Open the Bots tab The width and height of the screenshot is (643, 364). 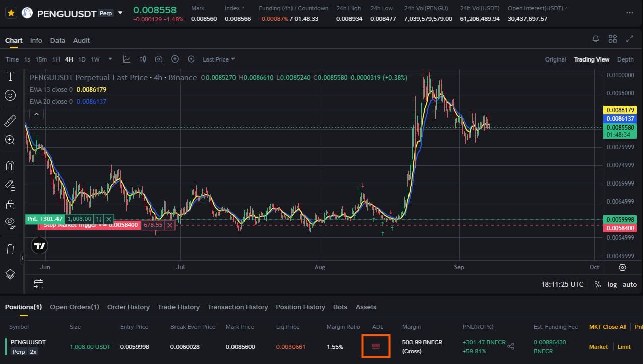tap(340, 307)
